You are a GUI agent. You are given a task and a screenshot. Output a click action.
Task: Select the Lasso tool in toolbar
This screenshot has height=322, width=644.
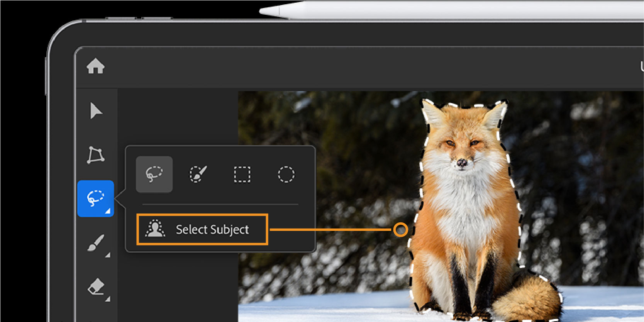coord(96,198)
